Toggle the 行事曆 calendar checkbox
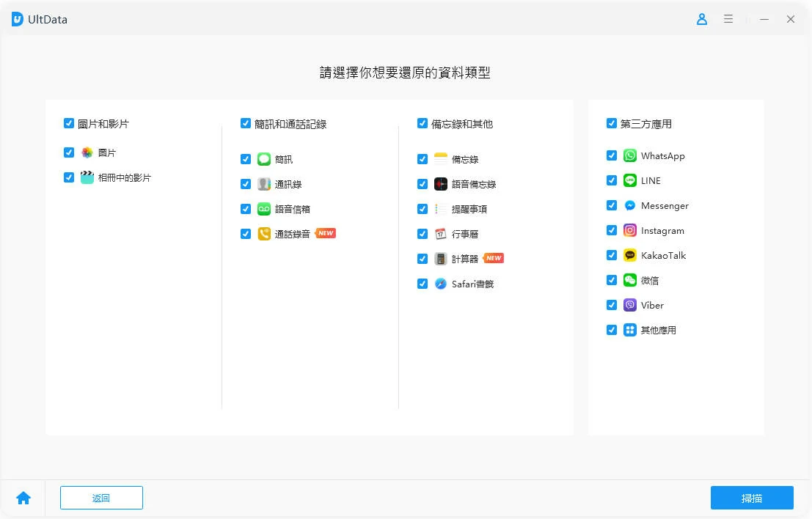This screenshot has width=812, height=519. [x=423, y=234]
